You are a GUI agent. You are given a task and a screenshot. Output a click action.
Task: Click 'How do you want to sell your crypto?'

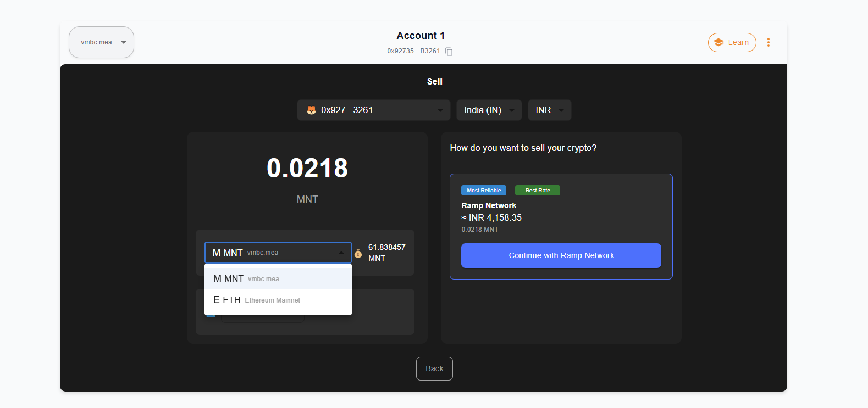tap(523, 148)
